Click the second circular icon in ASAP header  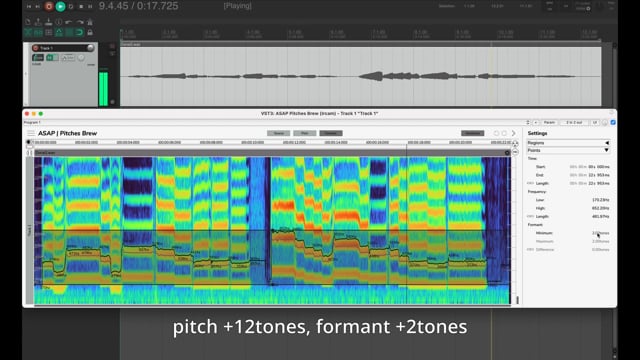point(504,133)
